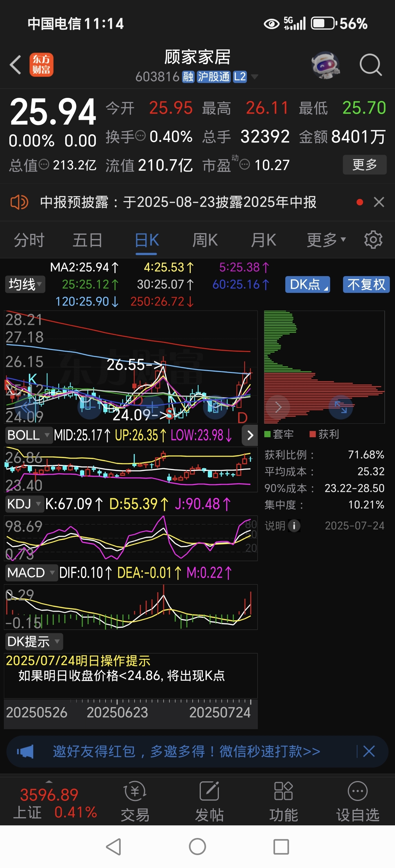
Task: Open MACD indicator dropdown
Action: [31, 573]
